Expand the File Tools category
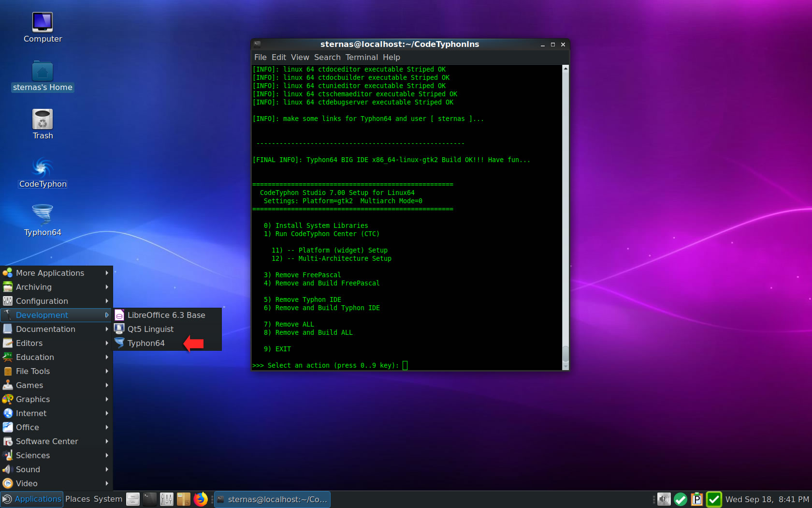 click(x=57, y=371)
